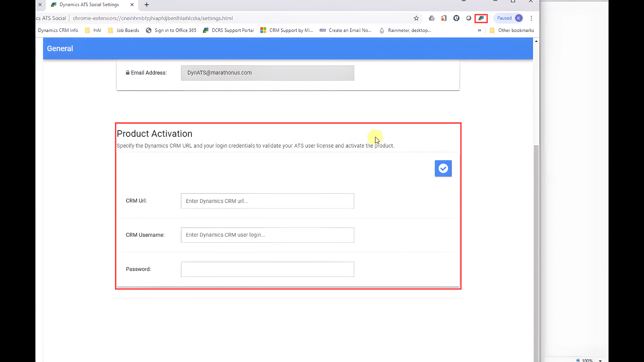This screenshot has height=362, width=644.
Task: Open the Chrome three-dot menu
Action: tap(531, 18)
